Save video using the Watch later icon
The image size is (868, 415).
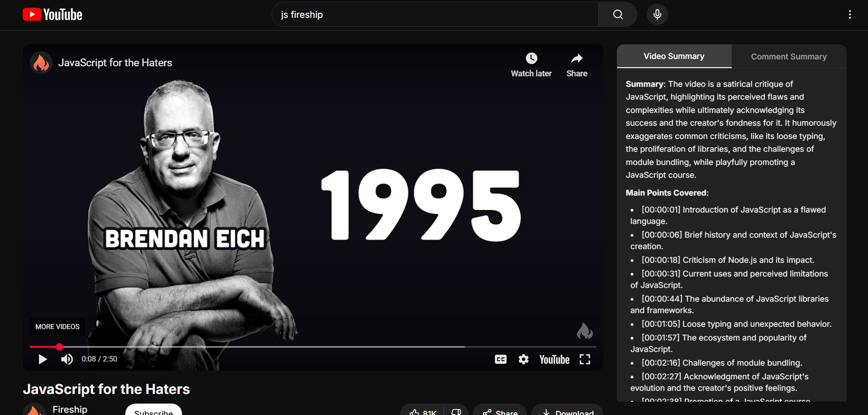point(531,59)
